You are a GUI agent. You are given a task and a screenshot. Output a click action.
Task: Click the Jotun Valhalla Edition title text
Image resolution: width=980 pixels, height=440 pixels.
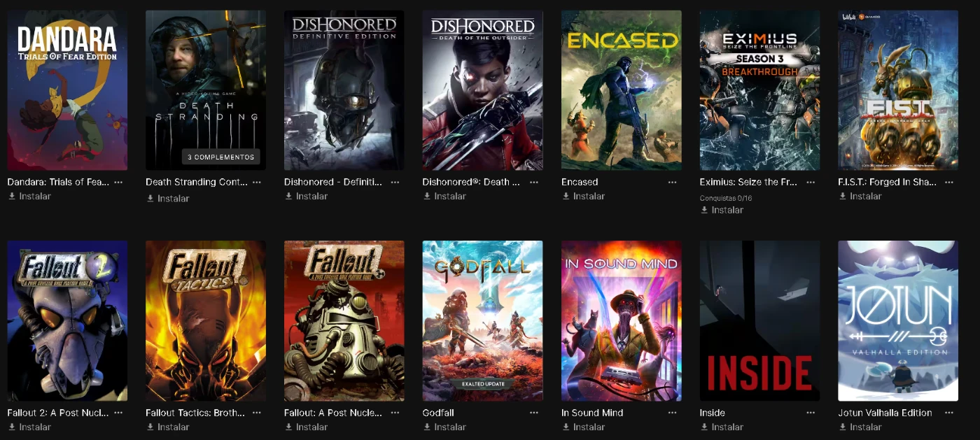tap(885, 413)
